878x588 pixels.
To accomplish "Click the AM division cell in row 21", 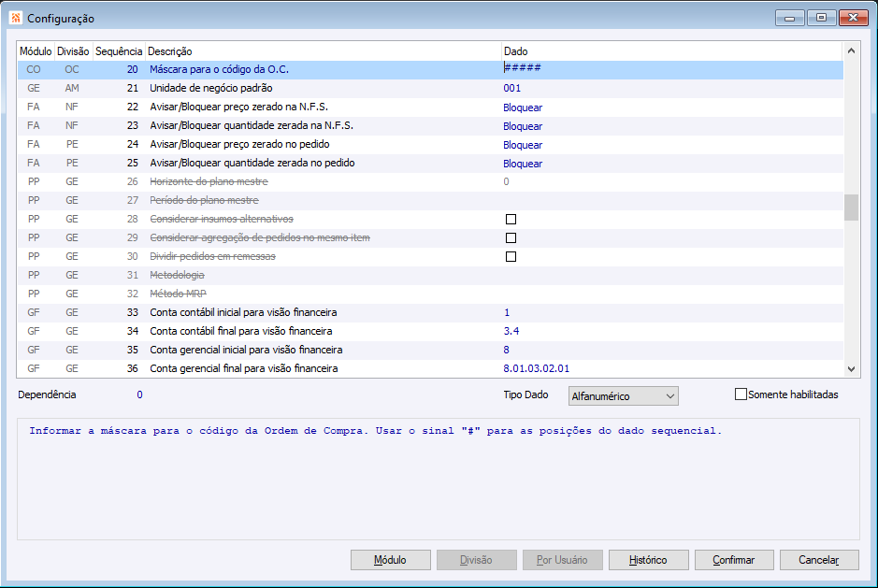I will click(72, 88).
